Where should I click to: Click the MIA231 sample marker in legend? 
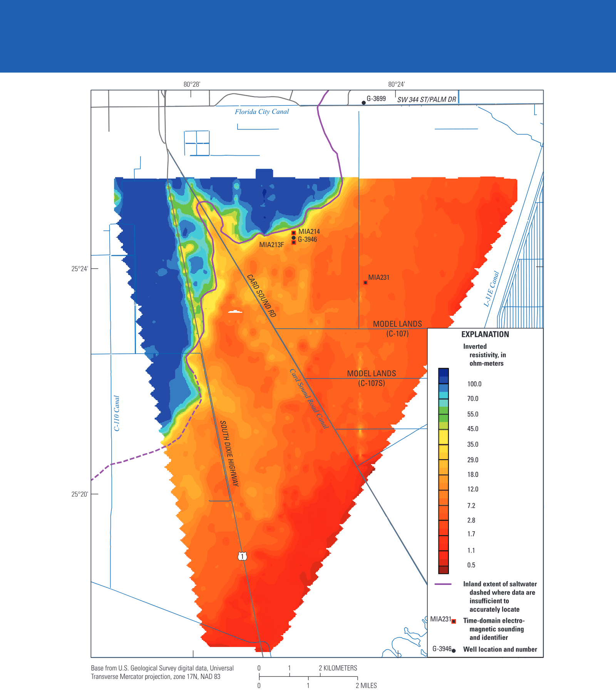[454, 621]
